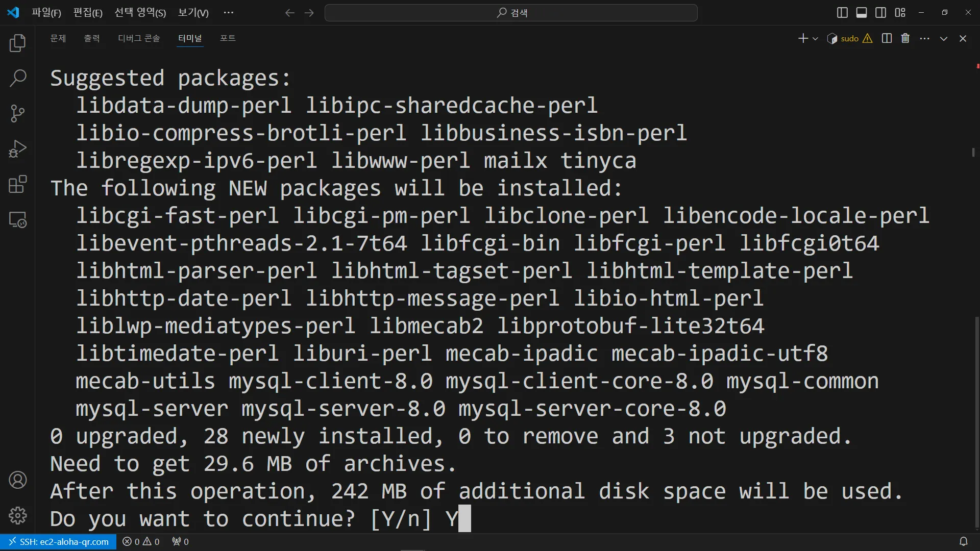Open the 파일(F) menu
The width and height of the screenshot is (980, 551).
pos(46,13)
